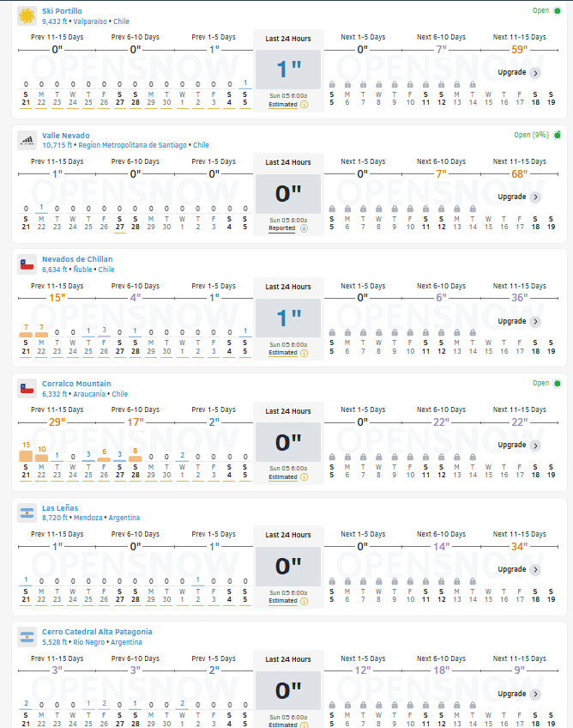The image size is (573, 728).
Task: Expand the Upgrade chevron for Las Leñas
Action: [x=535, y=570]
